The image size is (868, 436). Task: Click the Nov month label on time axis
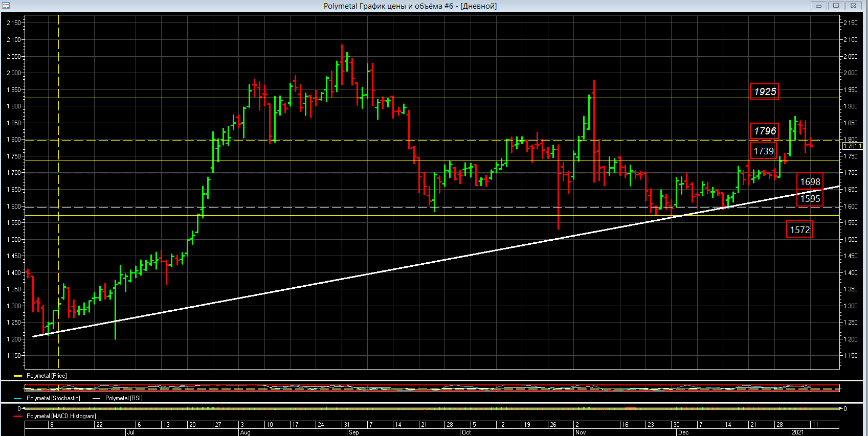(581, 432)
